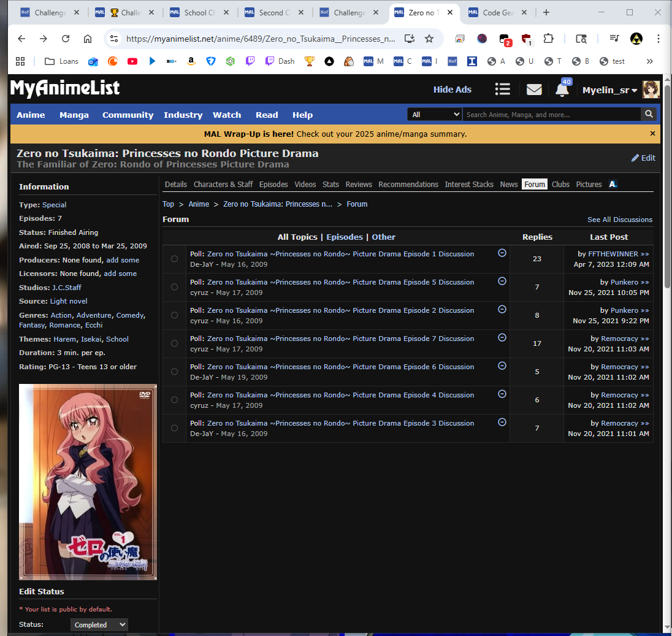Open the browser extensions puzzle icon

point(548,39)
